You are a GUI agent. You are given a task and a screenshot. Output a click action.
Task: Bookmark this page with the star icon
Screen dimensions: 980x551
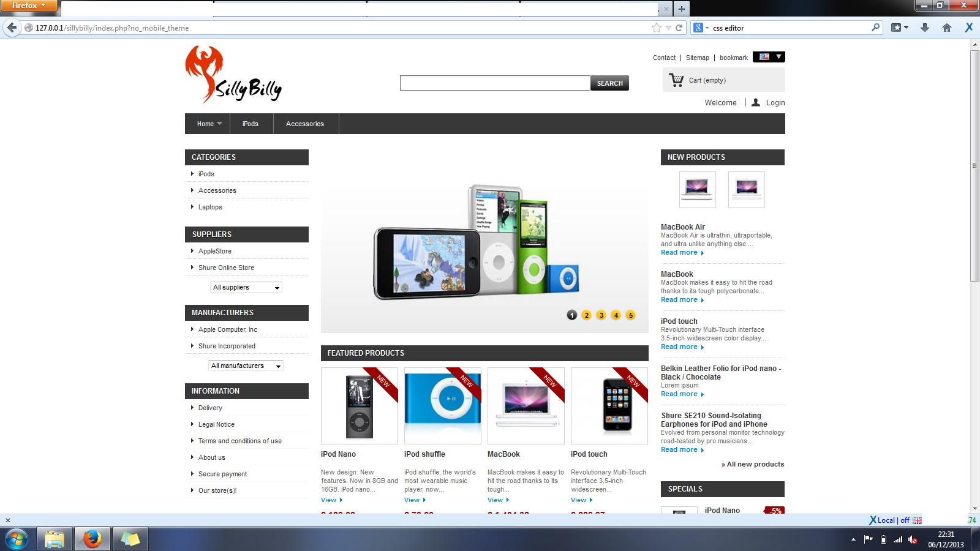click(657, 28)
